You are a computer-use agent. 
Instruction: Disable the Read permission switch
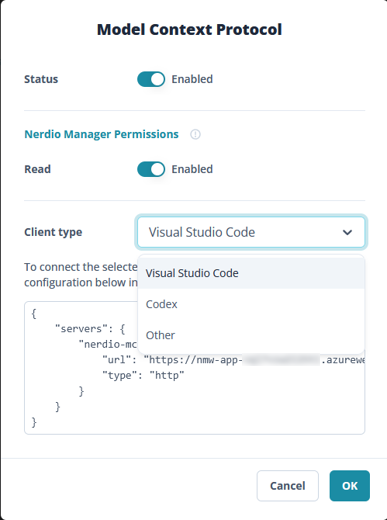coord(151,169)
